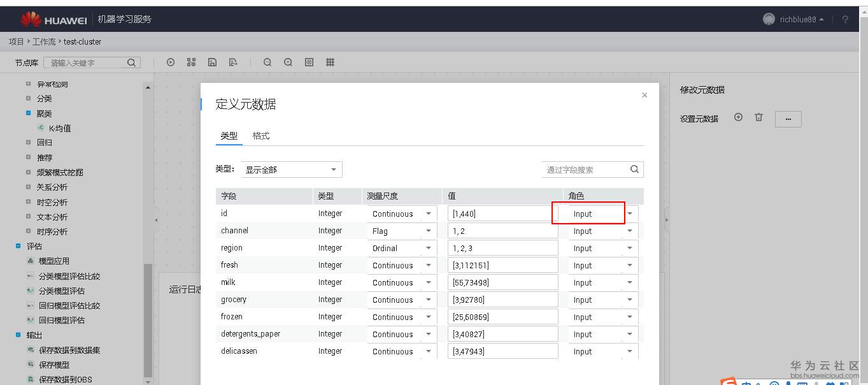Open role dropdown for fresh field

tap(603, 265)
